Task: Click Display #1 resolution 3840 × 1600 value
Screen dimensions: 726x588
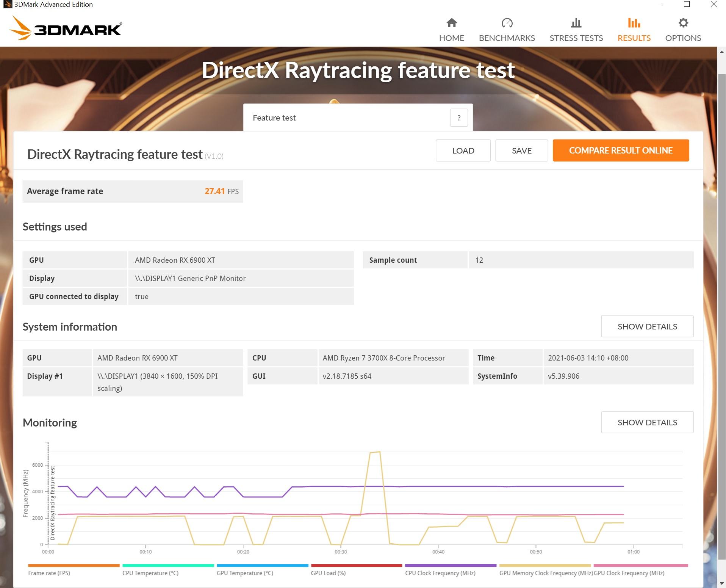Action: coord(158,382)
